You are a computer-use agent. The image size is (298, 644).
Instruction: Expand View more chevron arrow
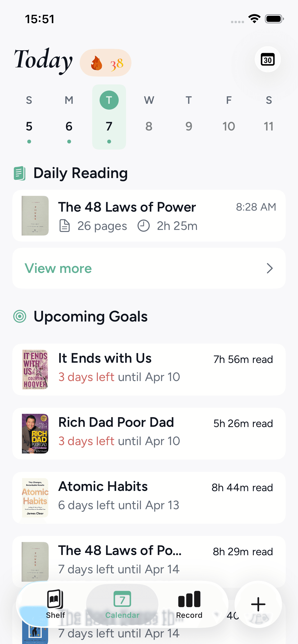[x=269, y=268]
